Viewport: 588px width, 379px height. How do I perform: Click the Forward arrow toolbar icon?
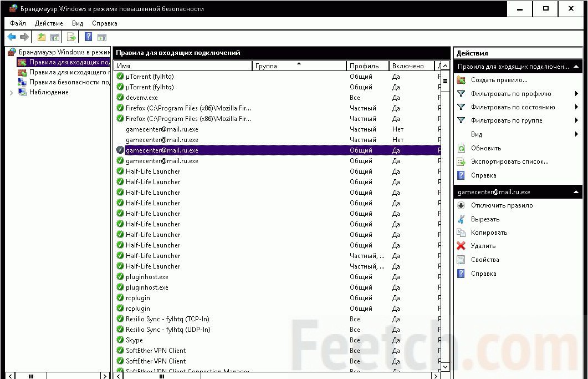click(24, 37)
